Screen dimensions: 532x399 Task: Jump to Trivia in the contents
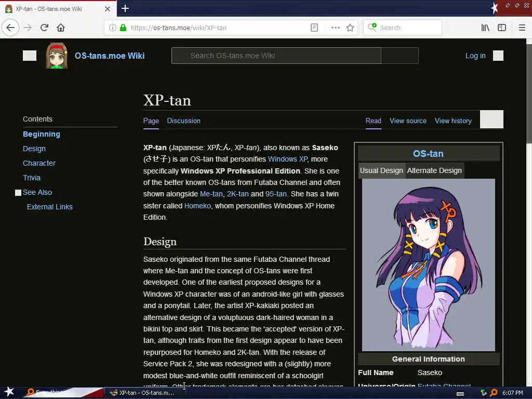(32, 178)
